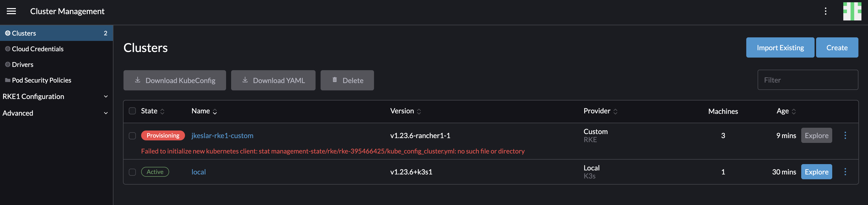
Task: Click the Delete trash icon
Action: (x=335, y=80)
